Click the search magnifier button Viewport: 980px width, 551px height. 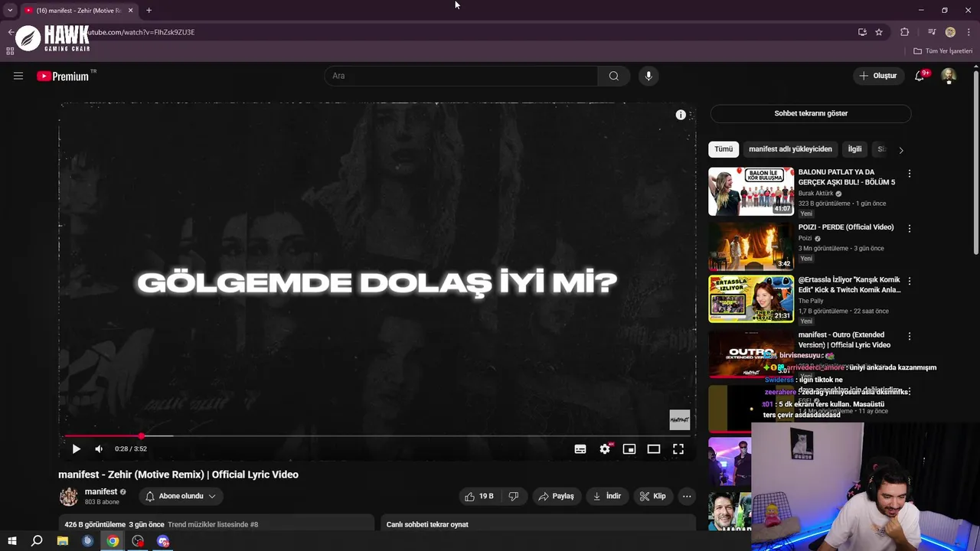(613, 76)
